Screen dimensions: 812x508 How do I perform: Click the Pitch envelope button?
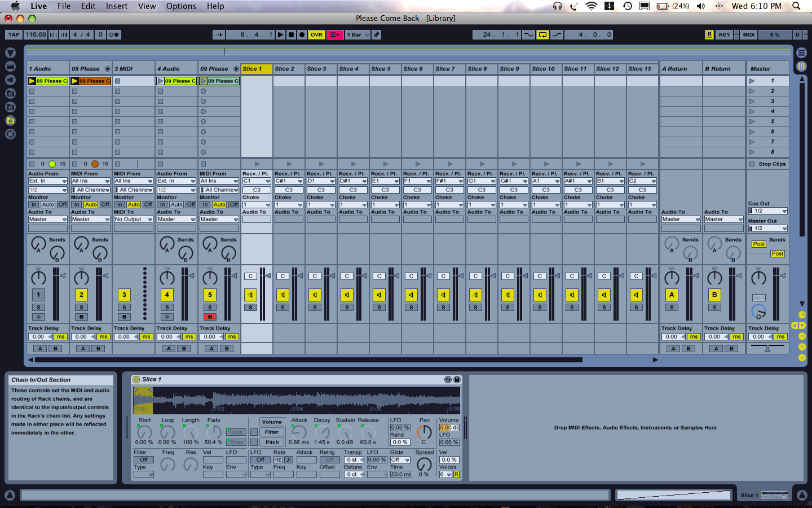pos(272,442)
